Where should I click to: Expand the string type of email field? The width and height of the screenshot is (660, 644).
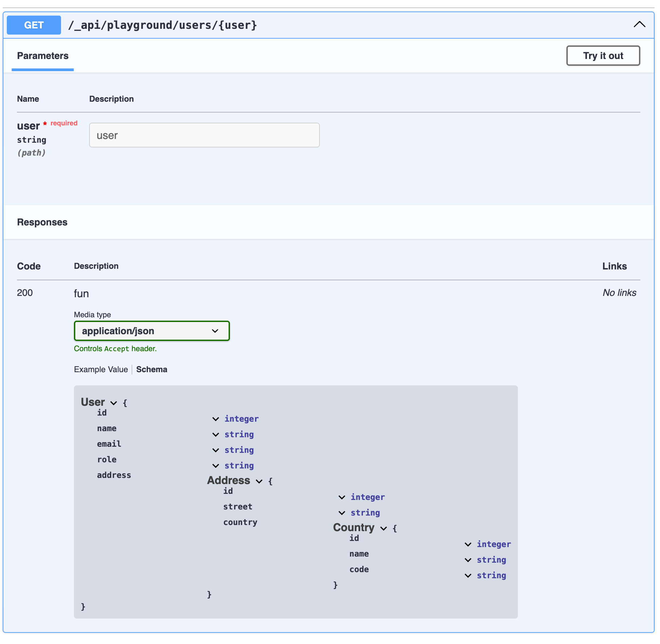coord(216,450)
